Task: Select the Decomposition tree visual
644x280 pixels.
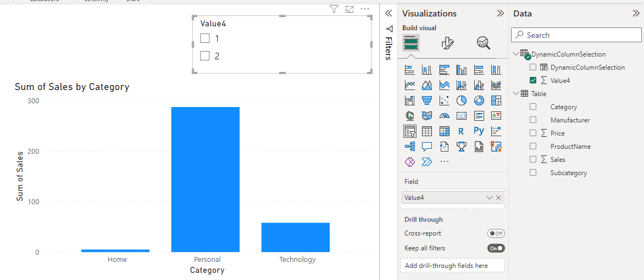Action: pos(409,146)
